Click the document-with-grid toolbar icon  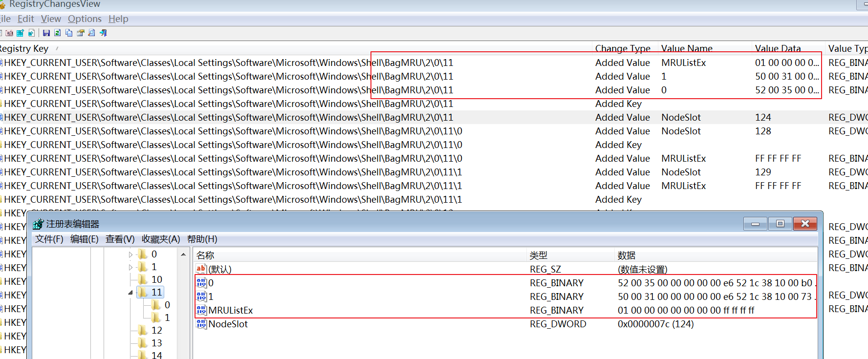coord(31,33)
